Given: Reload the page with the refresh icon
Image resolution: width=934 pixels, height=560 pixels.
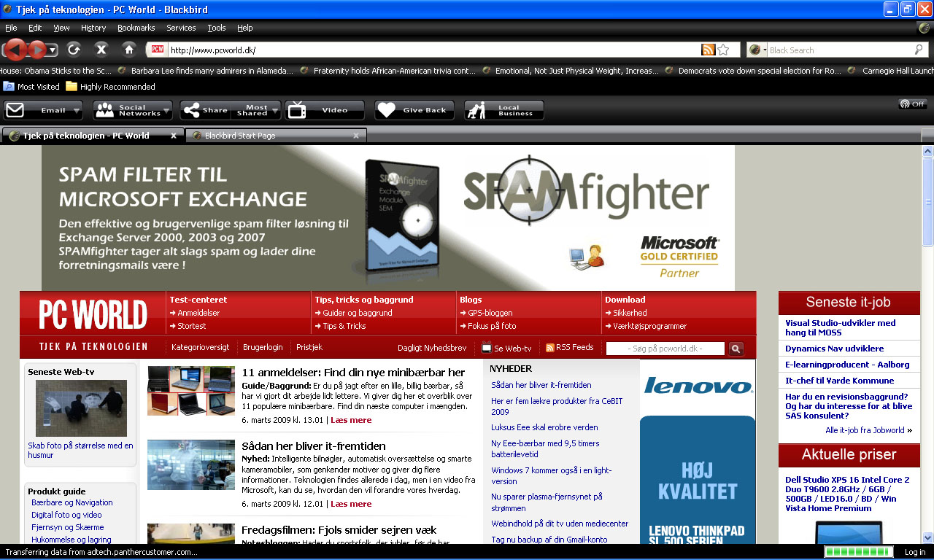Looking at the screenshot, I should coord(74,50).
